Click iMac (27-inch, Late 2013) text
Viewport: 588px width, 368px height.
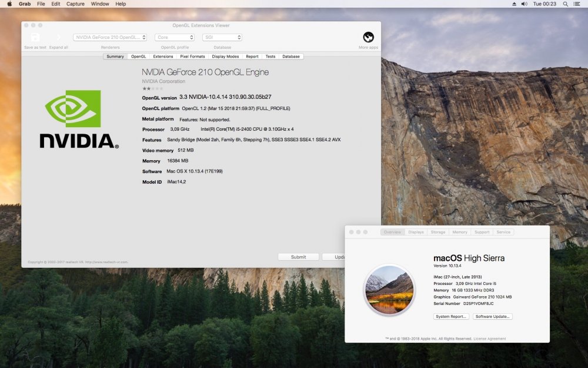click(457, 277)
